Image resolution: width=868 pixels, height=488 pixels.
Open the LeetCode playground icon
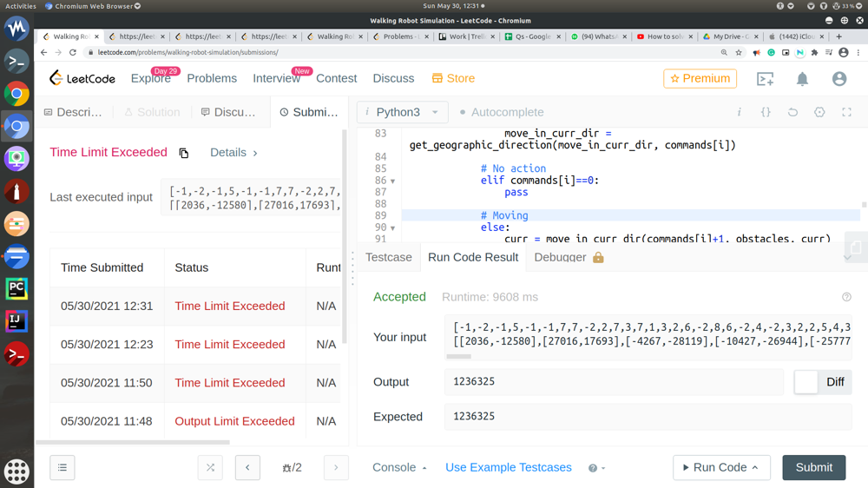click(x=765, y=79)
